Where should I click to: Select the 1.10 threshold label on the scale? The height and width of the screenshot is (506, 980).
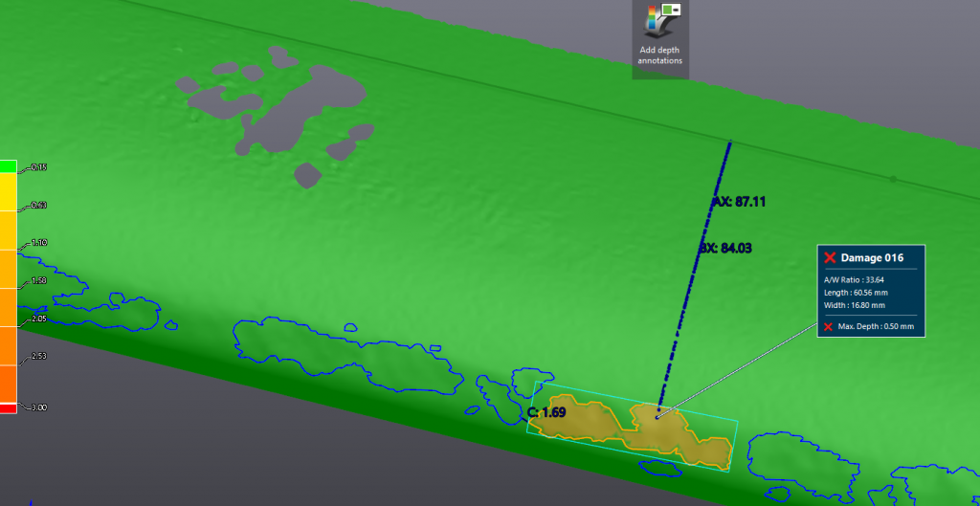point(39,243)
